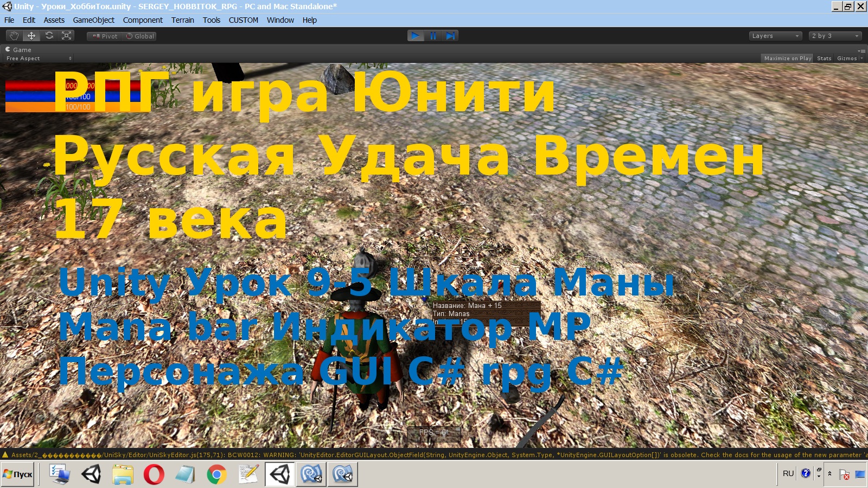The width and height of the screenshot is (868, 488).
Task: Click the blue help icon in tray
Action: point(806,473)
